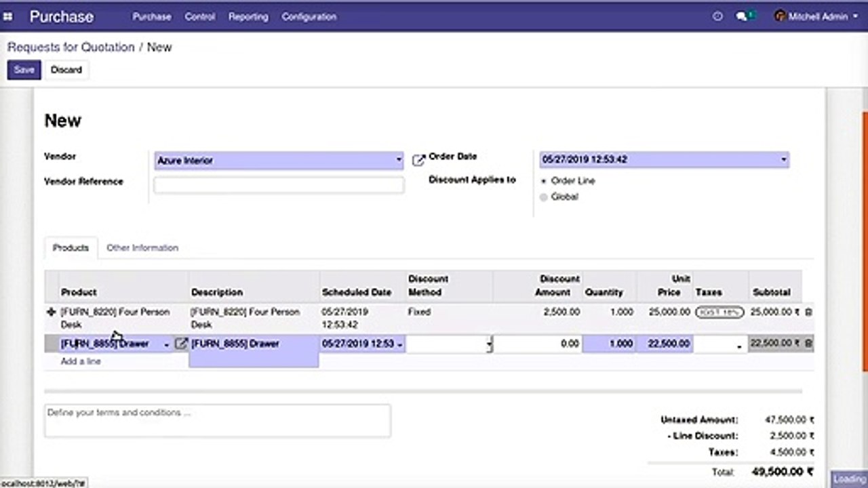Edit Drawer discount amount field
Screen dimensions: 868x488
coord(538,344)
